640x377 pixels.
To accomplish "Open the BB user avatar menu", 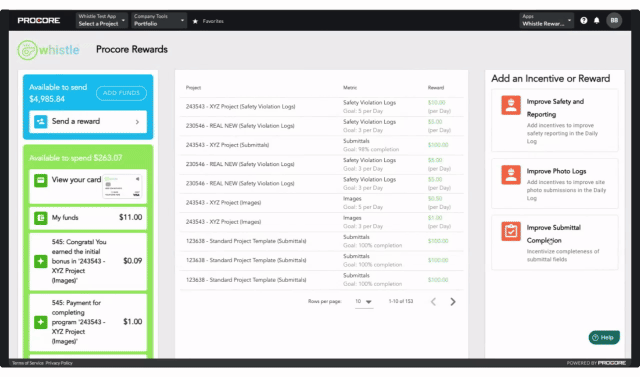I will pyautogui.click(x=614, y=20).
